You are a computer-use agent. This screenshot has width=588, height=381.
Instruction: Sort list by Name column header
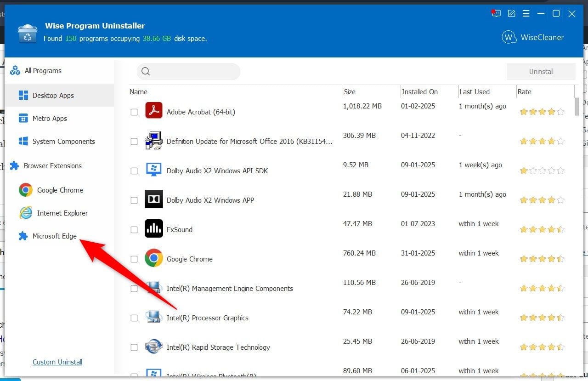coord(138,91)
